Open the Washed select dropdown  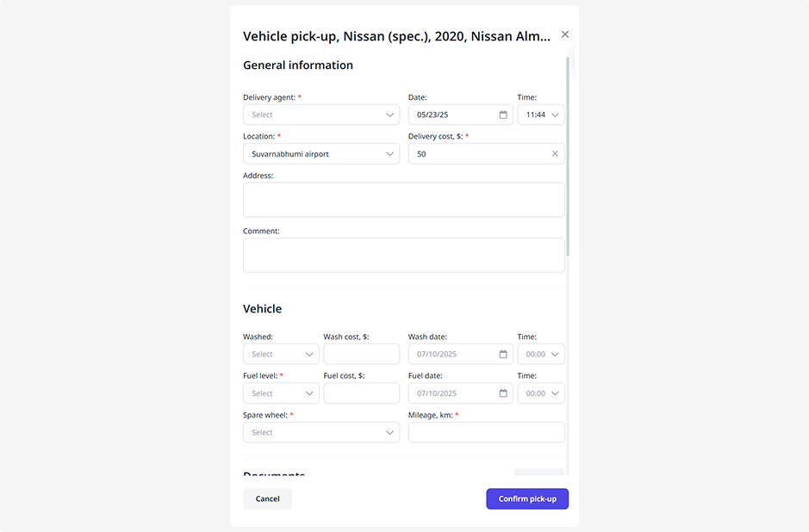[x=281, y=354]
